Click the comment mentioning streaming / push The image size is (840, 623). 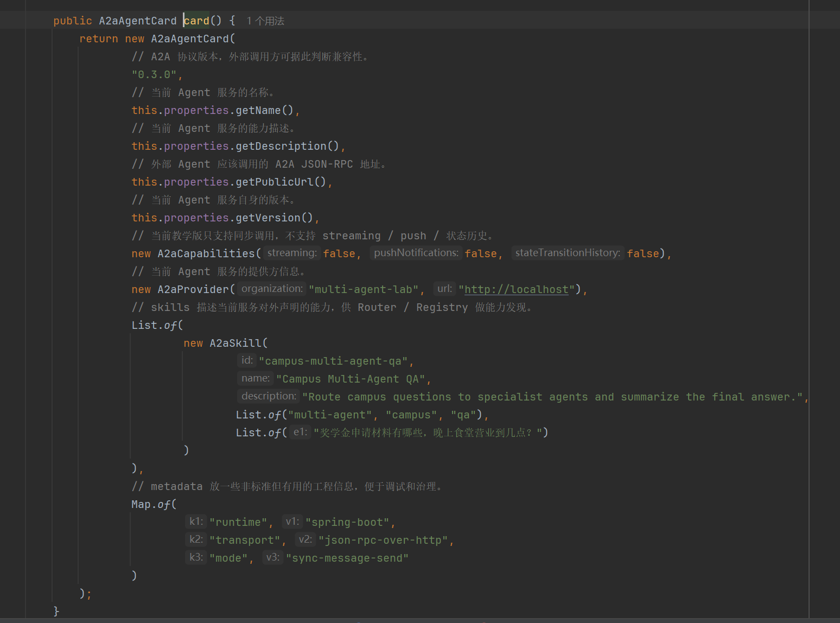tap(313, 236)
